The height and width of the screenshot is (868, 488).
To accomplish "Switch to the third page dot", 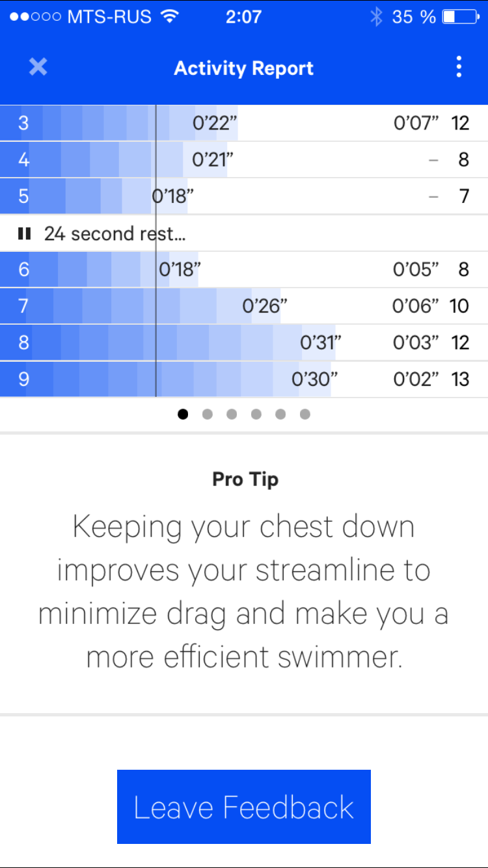I will pos(232,414).
